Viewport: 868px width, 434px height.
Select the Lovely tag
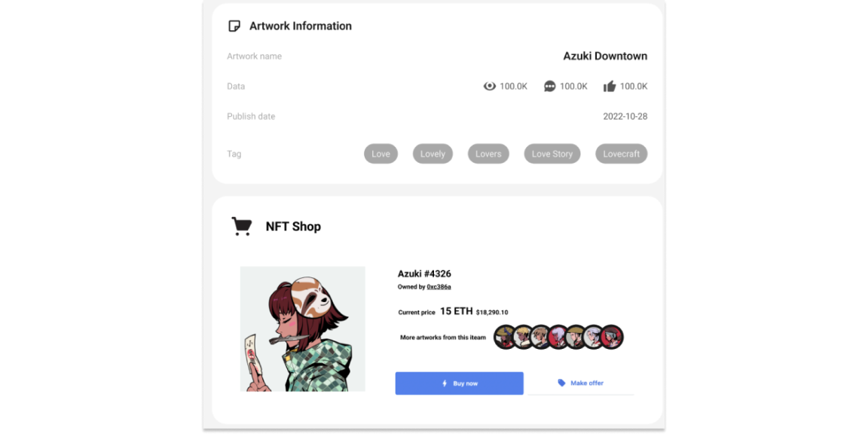pyautogui.click(x=433, y=154)
